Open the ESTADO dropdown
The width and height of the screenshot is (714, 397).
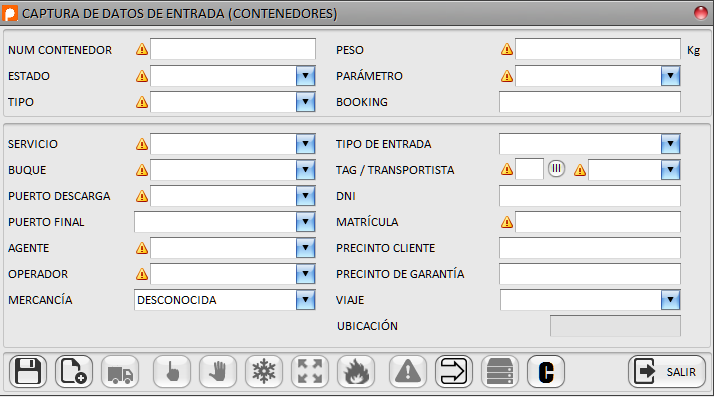[x=305, y=76]
